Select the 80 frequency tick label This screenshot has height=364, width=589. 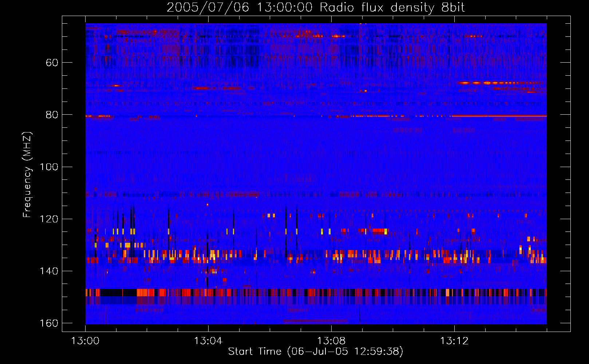52,115
